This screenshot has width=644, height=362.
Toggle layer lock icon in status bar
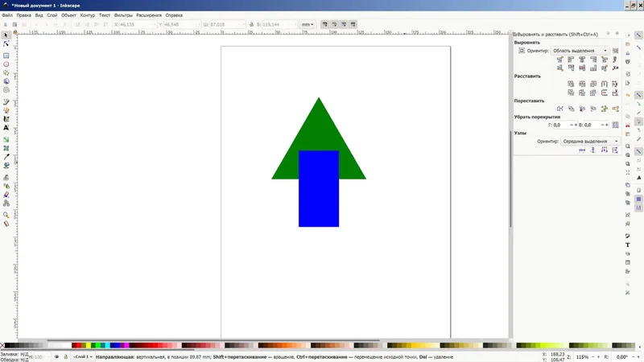pos(65,356)
